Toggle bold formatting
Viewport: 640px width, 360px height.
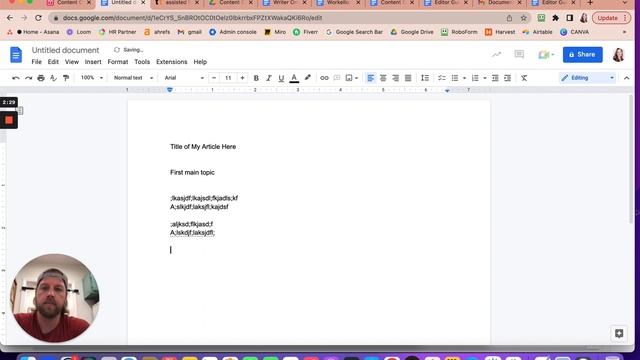[x=256, y=78]
